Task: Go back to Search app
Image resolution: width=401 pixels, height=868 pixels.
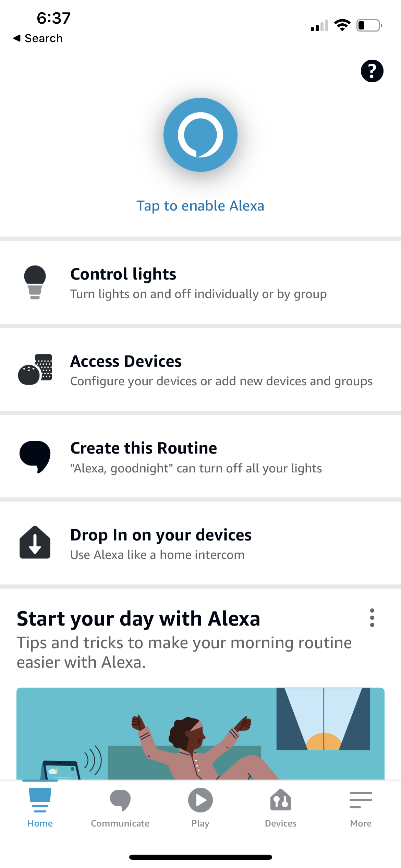Action: (x=38, y=38)
